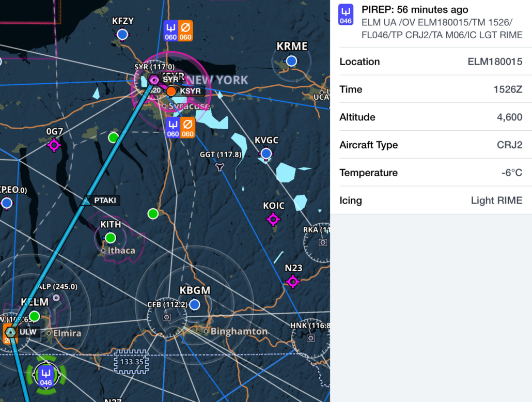Tap the orange turbulence PIREP 060 south of Syracuse

[x=187, y=128]
